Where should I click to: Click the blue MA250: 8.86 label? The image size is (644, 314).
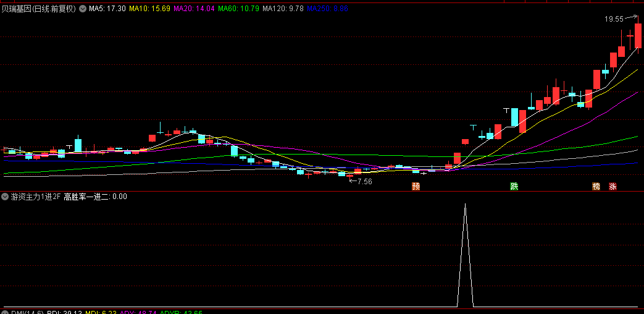tap(328, 9)
